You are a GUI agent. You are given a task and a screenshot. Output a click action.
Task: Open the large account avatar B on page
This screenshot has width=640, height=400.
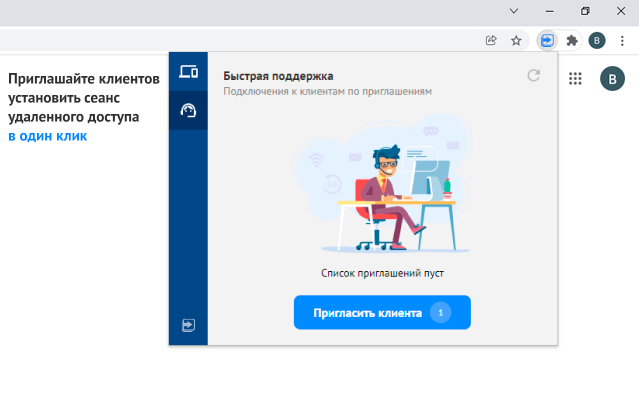point(612,78)
